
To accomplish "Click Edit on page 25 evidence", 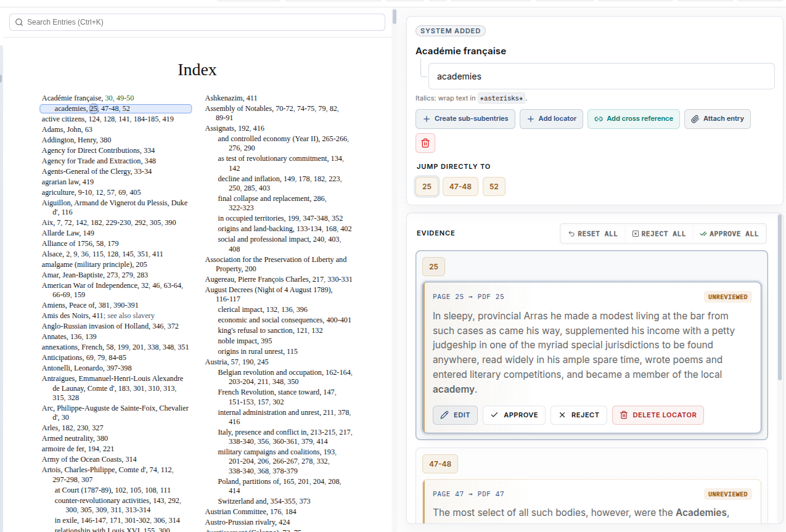I will coord(455,415).
